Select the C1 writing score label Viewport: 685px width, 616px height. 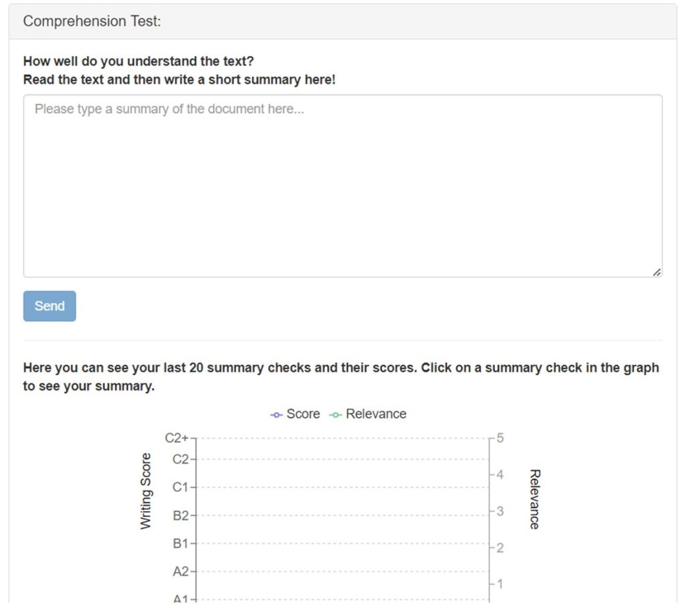[x=181, y=488]
